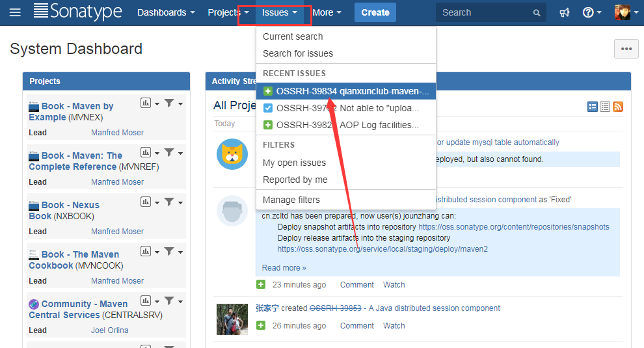644x348 pixels.
Task: Open filter funnel icon for NXBOOK project
Action: pos(168,202)
